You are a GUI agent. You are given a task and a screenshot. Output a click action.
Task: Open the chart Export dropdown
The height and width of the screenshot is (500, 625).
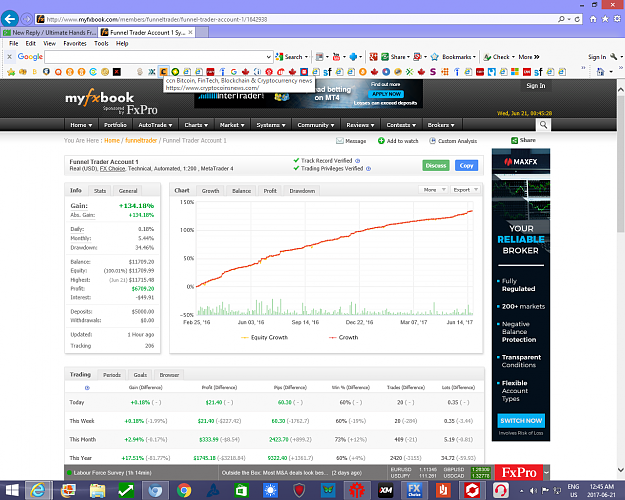pyautogui.click(x=465, y=190)
